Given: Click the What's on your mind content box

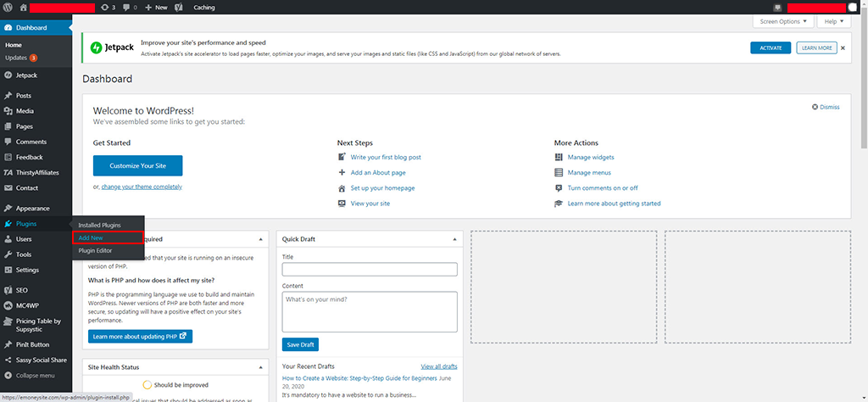Looking at the screenshot, I should (x=370, y=312).
